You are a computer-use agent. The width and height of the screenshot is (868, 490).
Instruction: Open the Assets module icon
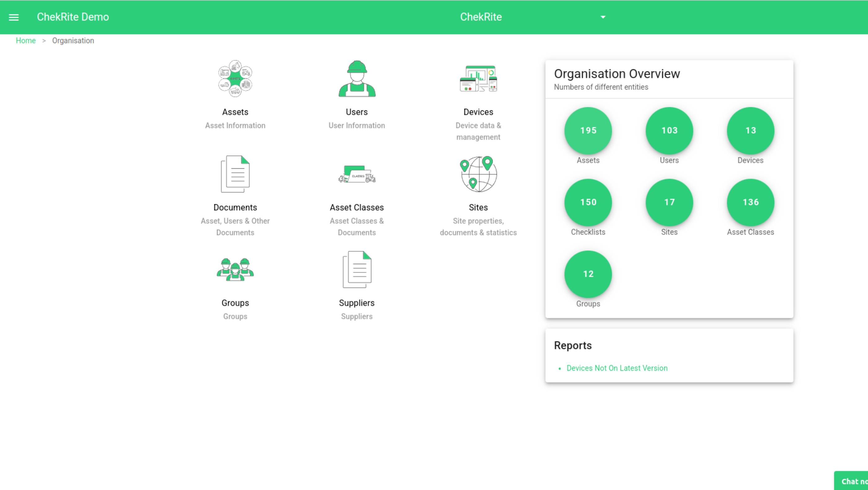[235, 79]
